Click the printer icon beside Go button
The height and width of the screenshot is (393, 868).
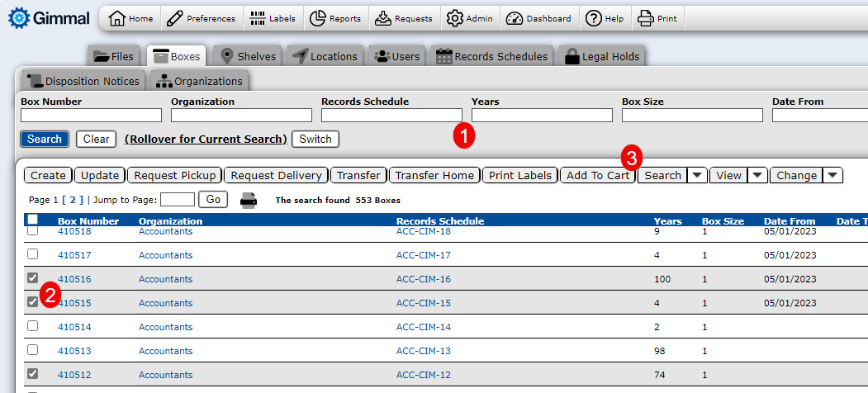tap(249, 200)
